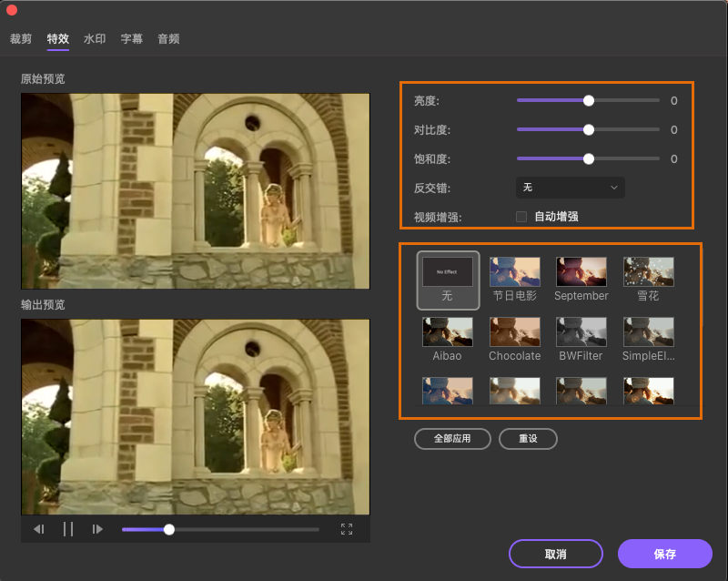The width and height of the screenshot is (728, 581).
Task: Toggle fullscreen preview icon
Action: (x=347, y=529)
